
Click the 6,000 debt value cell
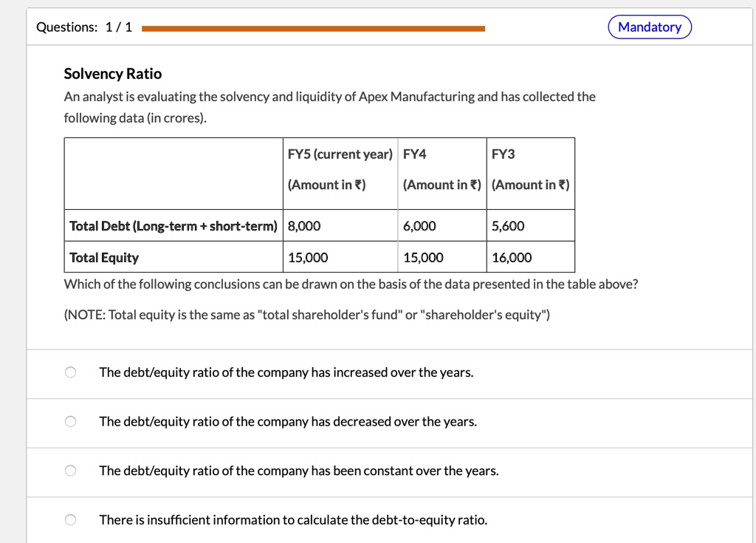point(442,225)
